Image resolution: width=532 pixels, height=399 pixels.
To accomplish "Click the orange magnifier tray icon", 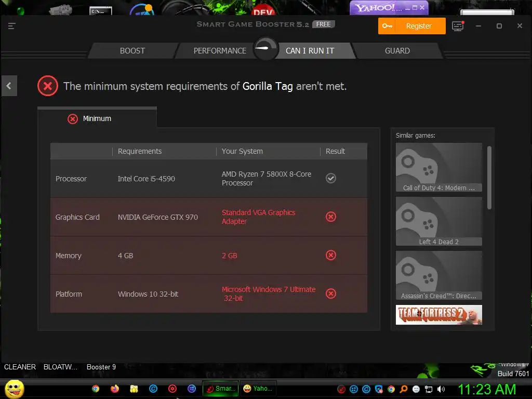I will (x=403, y=390).
